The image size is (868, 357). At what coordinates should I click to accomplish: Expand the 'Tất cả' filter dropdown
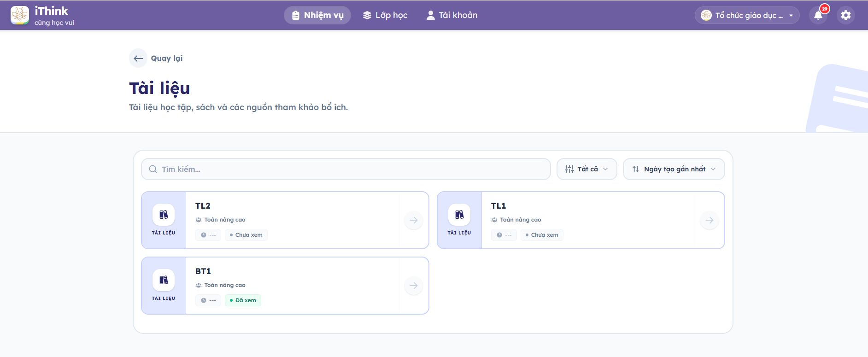coord(586,169)
